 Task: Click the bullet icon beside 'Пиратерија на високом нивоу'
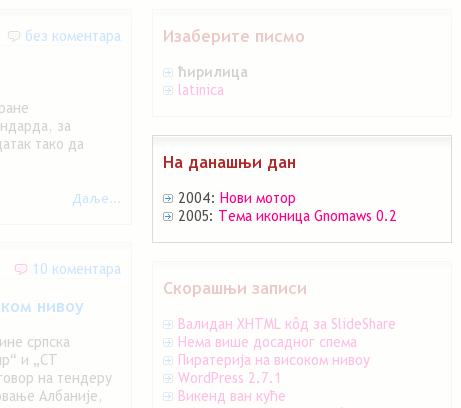point(168,360)
